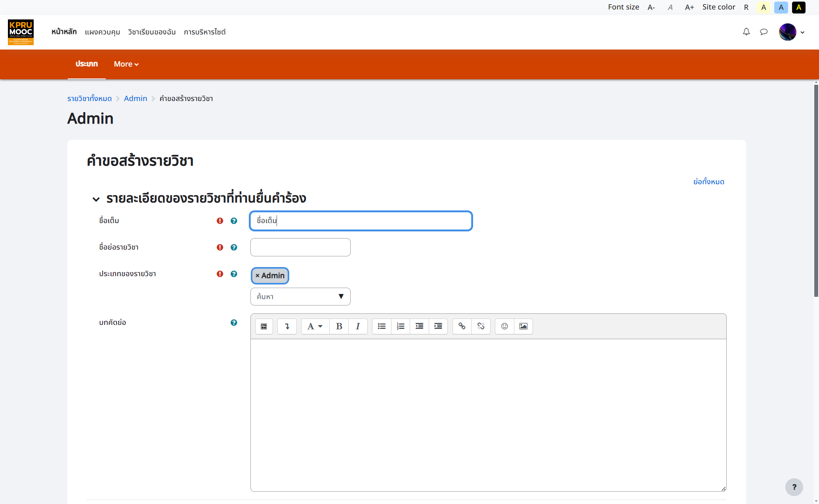Open the emoji picker in the editor
Image resolution: width=819 pixels, height=504 pixels.
(504, 326)
